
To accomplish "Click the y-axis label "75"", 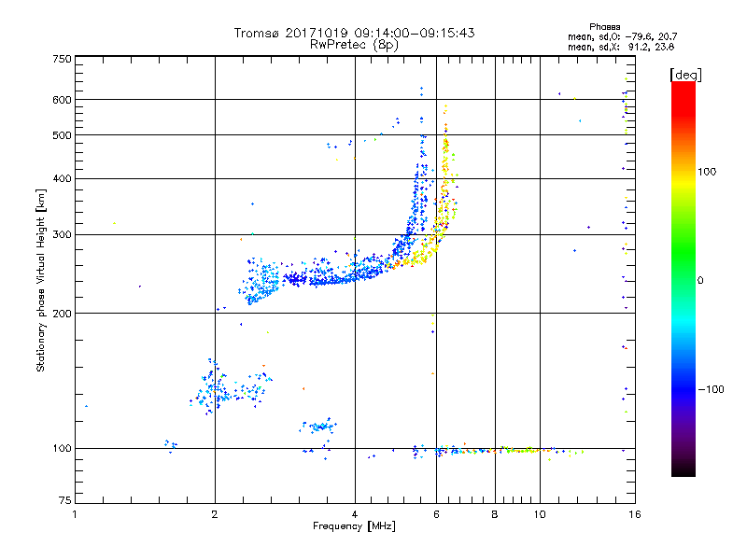I will pos(65,500).
